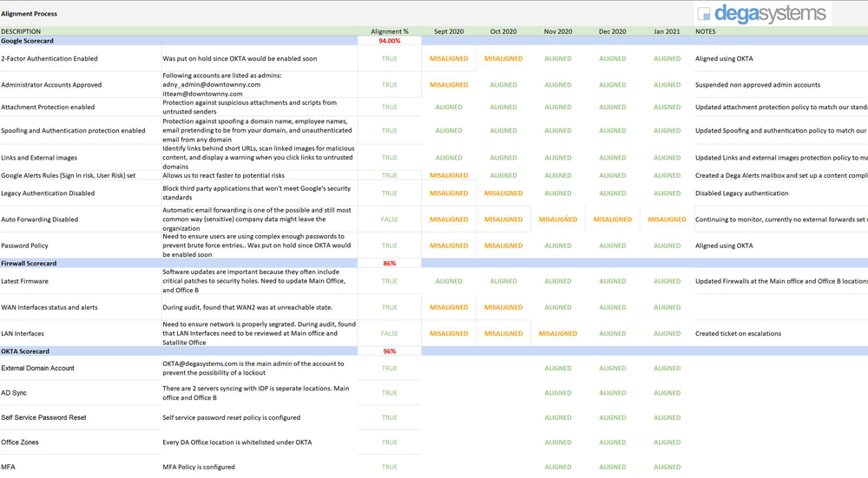The height and width of the screenshot is (478, 868).
Task: Select 'Created ticket on escalations' note
Action: pyautogui.click(x=738, y=334)
